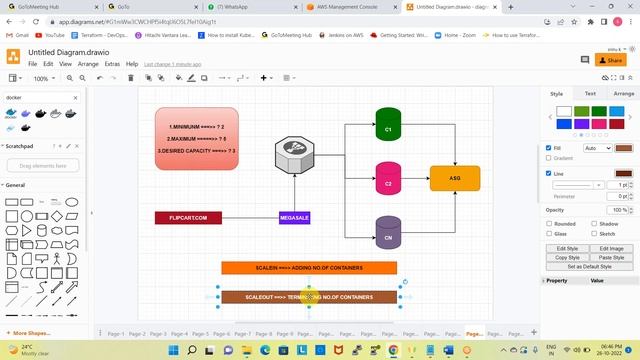
Task: Add a new page with plus icon
Action: pyautogui.click(x=533, y=332)
